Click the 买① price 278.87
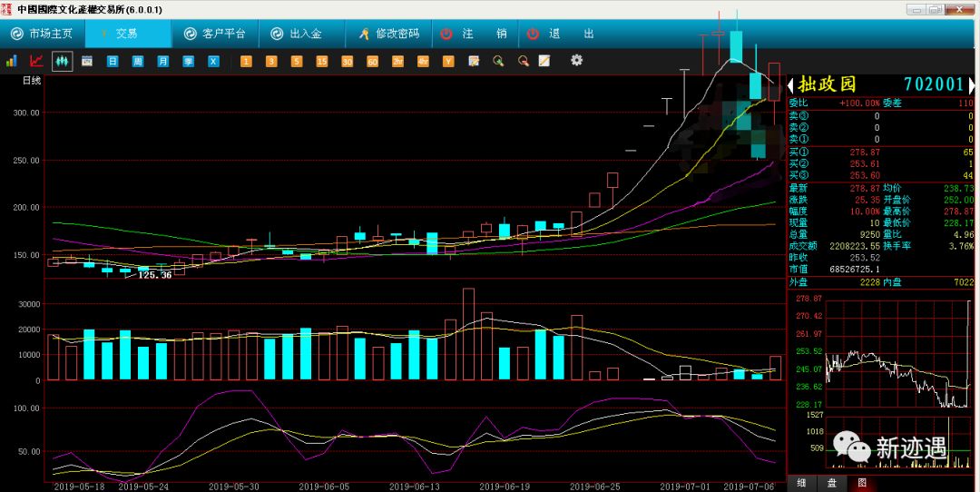The width and height of the screenshot is (980, 492). click(x=865, y=152)
